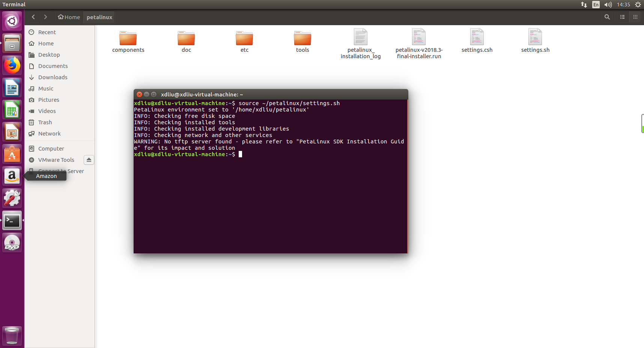Open Ubuntu Software from the dock
The height and width of the screenshot is (348, 644).
pyautogui.click(x=12, y=154)
